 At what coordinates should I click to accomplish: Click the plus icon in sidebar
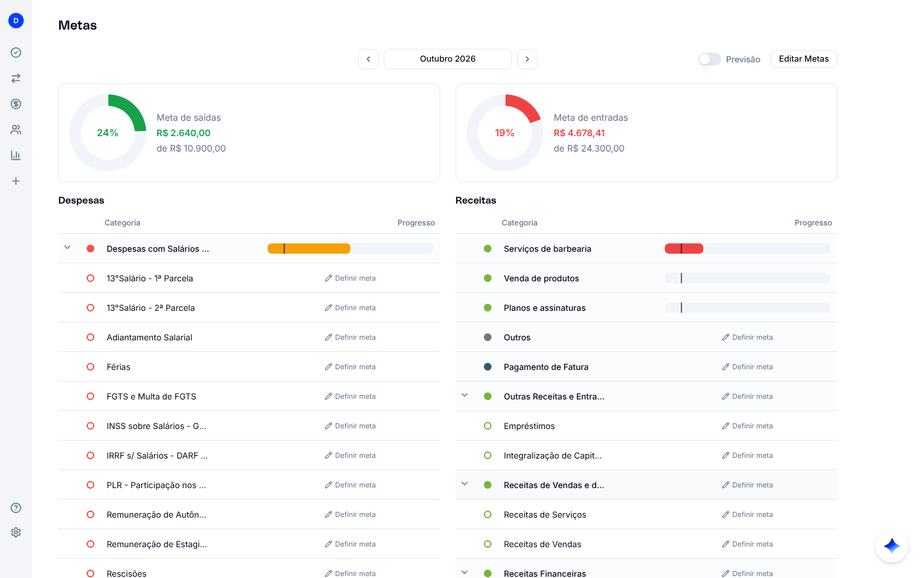(16, 181)
